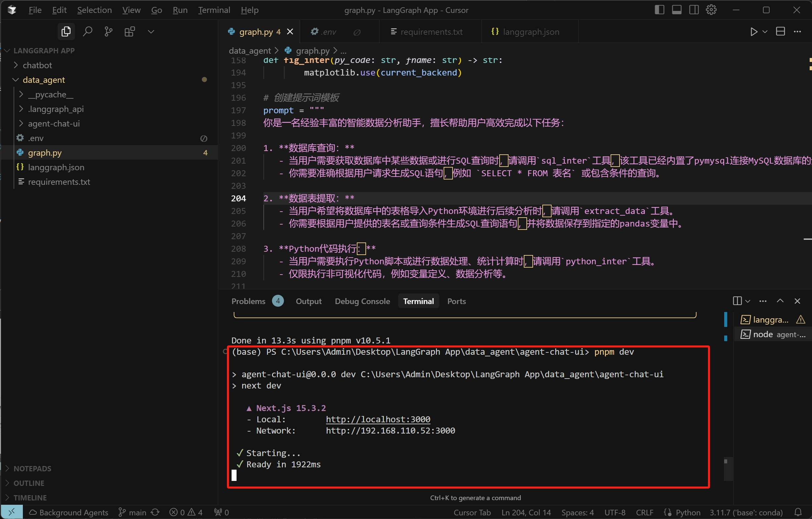The image size is (812, 519).
Task: Open the Selection menu
Action: [94, 10]
